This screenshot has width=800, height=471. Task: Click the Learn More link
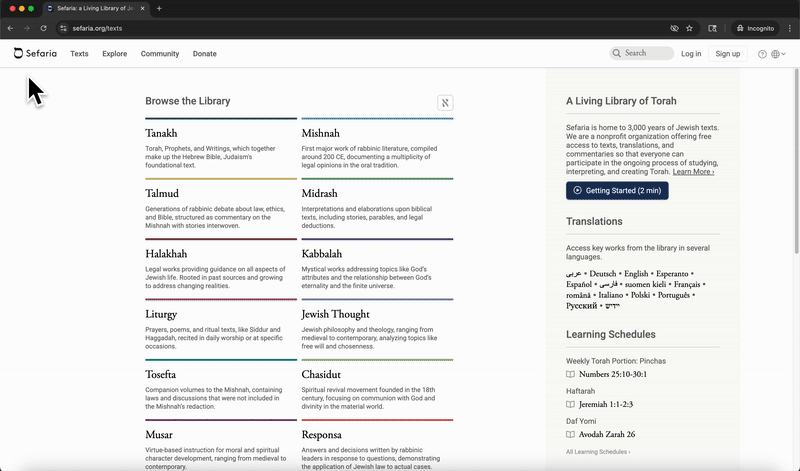pyautogui.click(x=693, y=171)
